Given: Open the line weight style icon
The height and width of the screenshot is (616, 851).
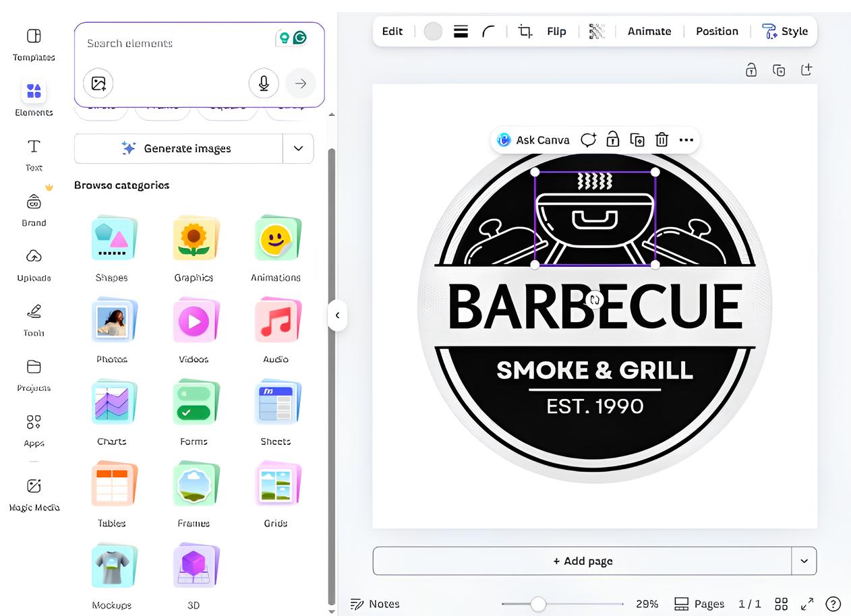Looking at the screenshot, I should tap(461, 32).
